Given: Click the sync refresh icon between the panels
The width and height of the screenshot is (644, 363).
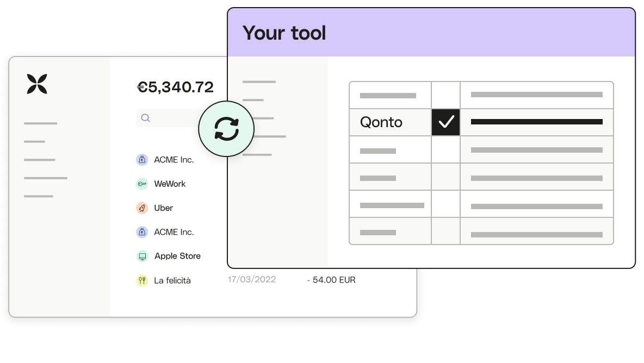Looking at the screenshot, I should coord(226,129).
